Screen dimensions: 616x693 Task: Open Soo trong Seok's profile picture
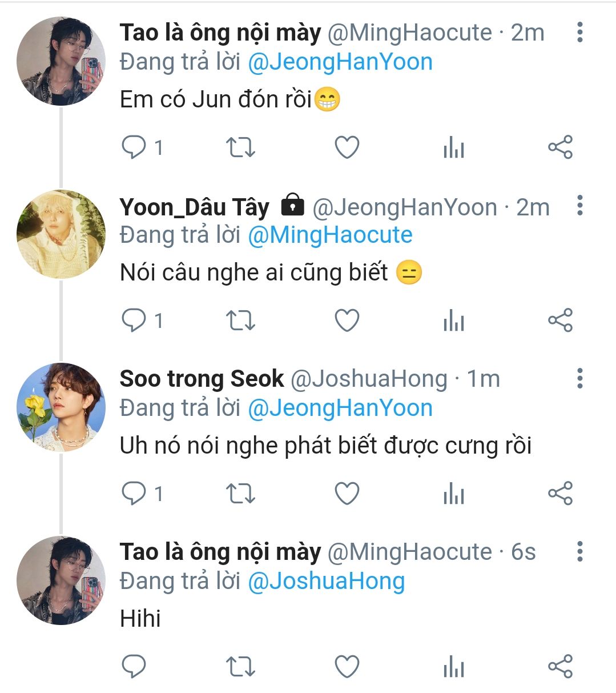61,407
